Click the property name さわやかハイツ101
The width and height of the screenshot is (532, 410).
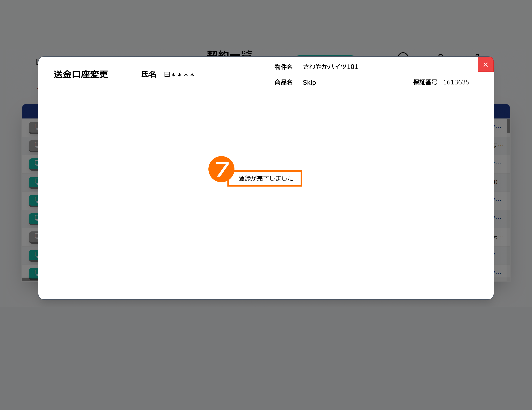[x=330, y=67]
